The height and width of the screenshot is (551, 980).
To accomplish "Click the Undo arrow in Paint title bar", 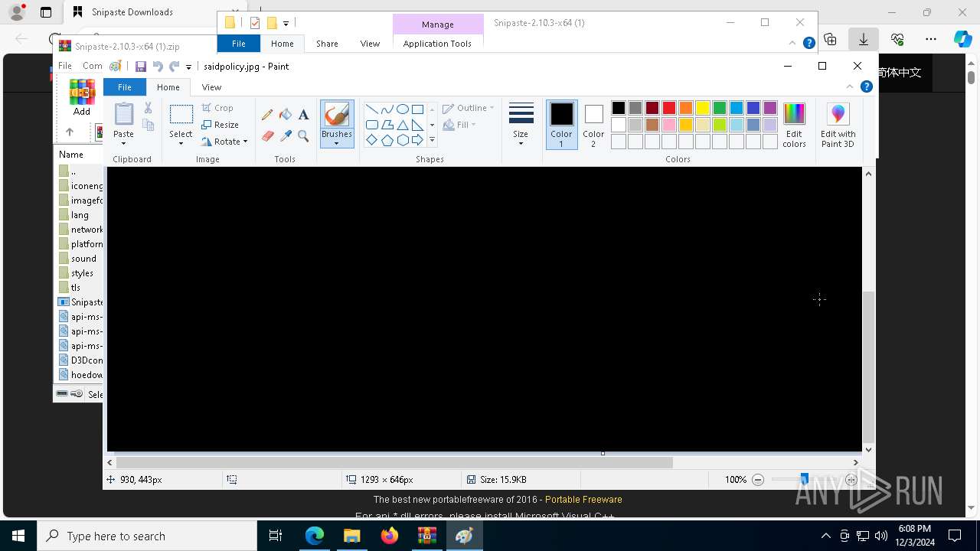I will [x=158, y=67].
